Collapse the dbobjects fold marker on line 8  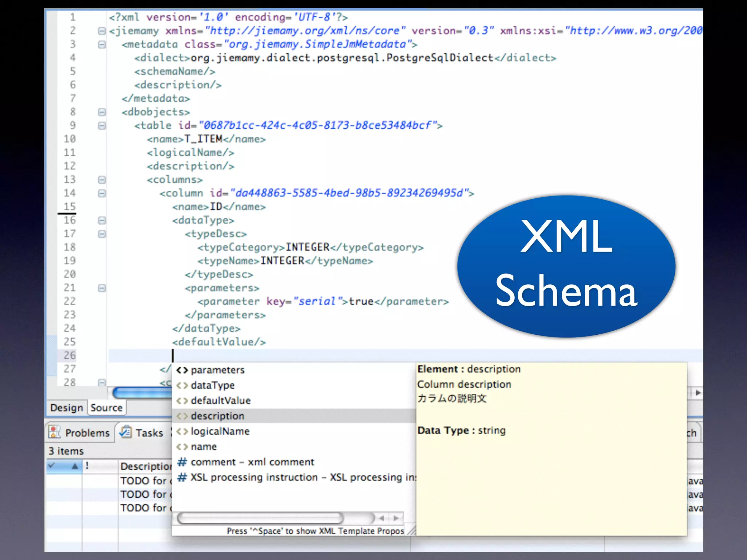(x=102, y=112)
